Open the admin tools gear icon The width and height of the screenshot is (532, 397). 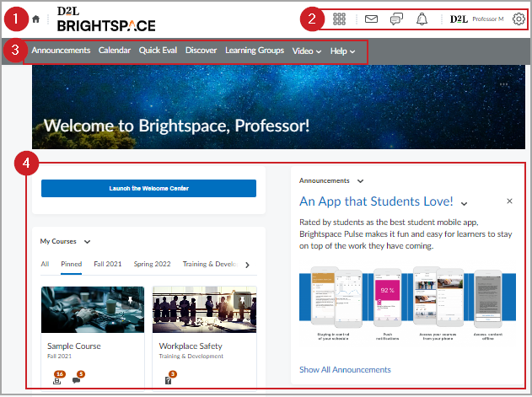click(x=519, y=19)
